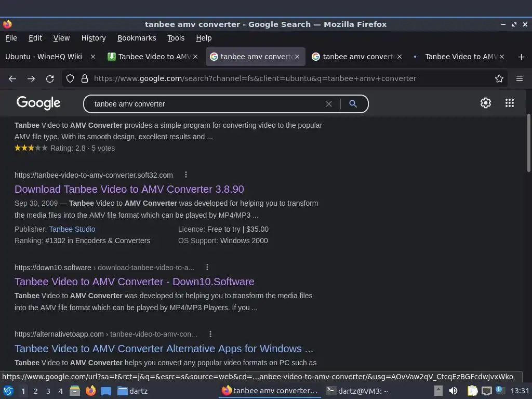Image resolution: width=532 pixels, height=399 pixels.
Task: Open the Bookmarks menu
Action: pos(137,38)
